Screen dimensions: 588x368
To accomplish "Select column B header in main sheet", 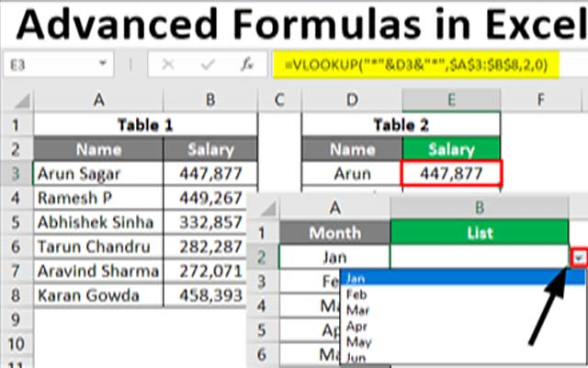I will [210, 100].
